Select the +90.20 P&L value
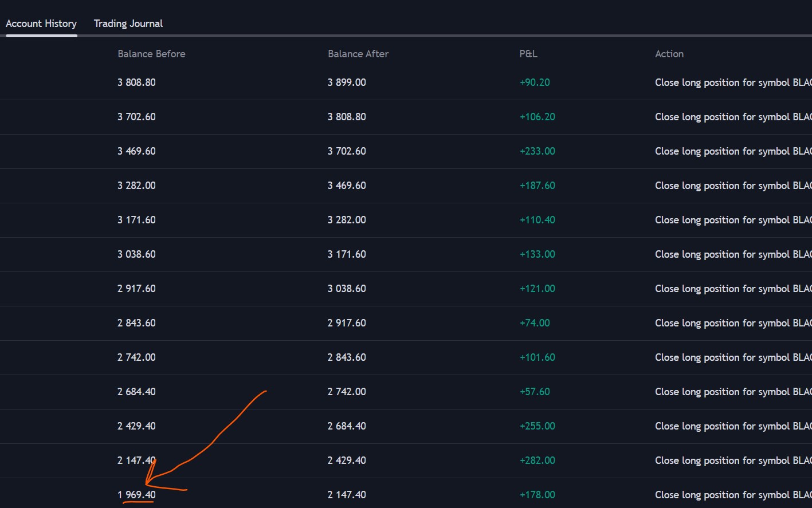The height and width of the screenshot is (508, 812). tap(535, 82)
